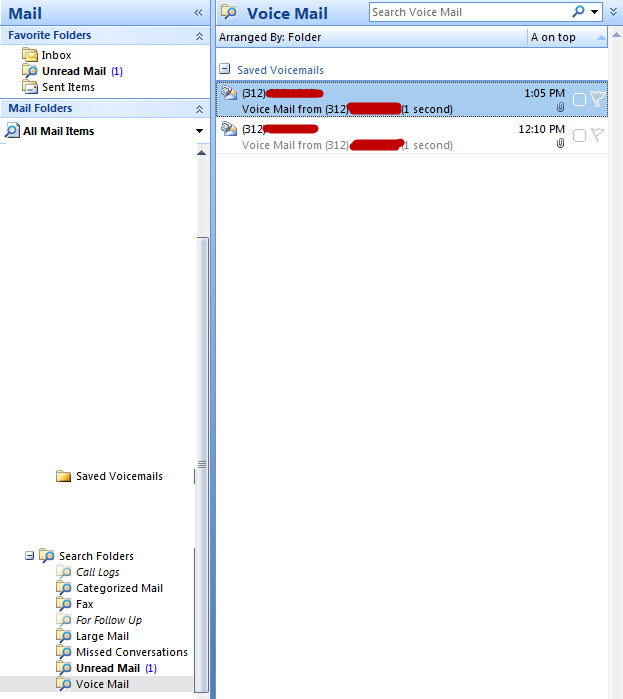Image resolution: width=623 pixels, height=699 pixels.
Task: Open the Missed Conversations search folder
Action: click(131, 652)
